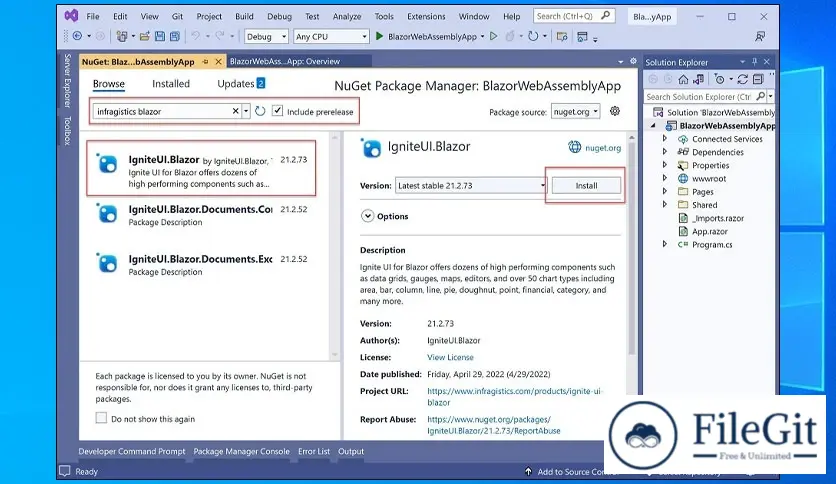
Task: Collapse the BlazorWebAssemblyApp project node
Action: tap(654, 125)
